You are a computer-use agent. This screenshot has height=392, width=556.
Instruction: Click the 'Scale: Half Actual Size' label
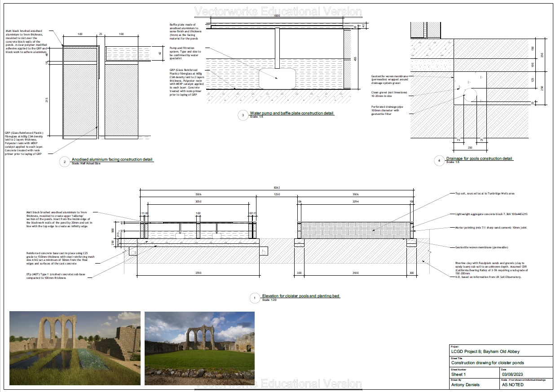point(86,163)
